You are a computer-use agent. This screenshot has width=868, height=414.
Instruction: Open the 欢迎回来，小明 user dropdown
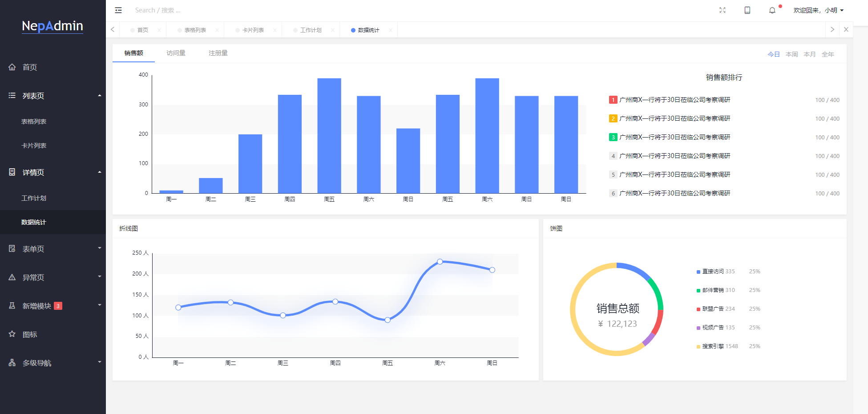point(818,10)
